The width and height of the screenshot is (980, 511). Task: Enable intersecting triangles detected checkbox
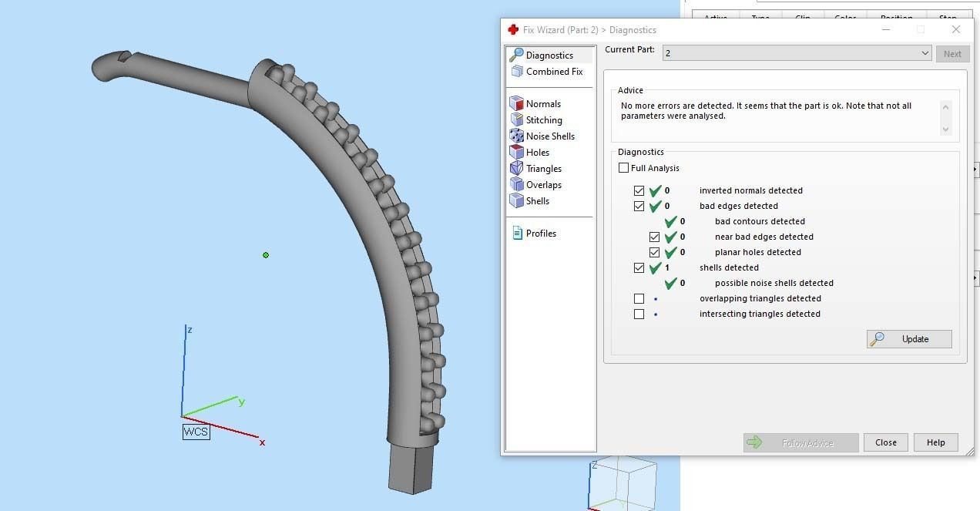pos(639,314)
